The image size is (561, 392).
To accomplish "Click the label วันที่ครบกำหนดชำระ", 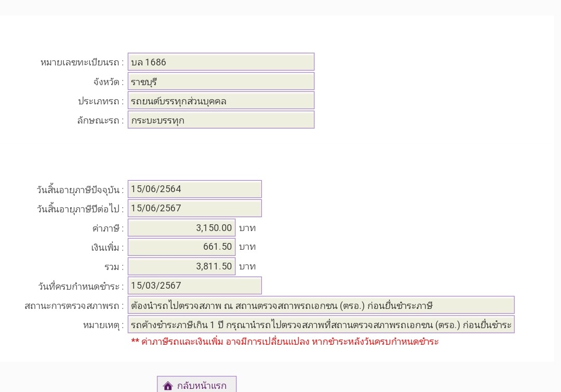I will click(81, 287).
